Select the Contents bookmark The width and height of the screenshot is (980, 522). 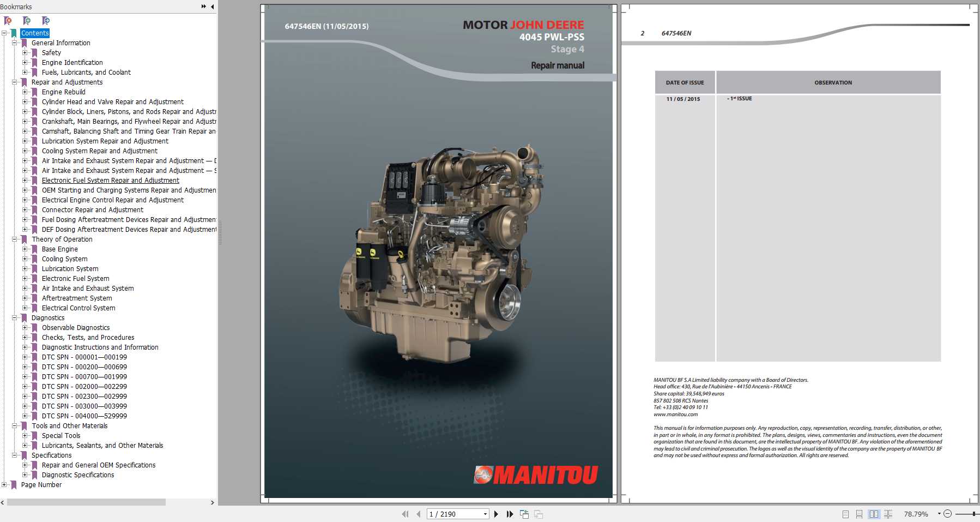(35, 33)
